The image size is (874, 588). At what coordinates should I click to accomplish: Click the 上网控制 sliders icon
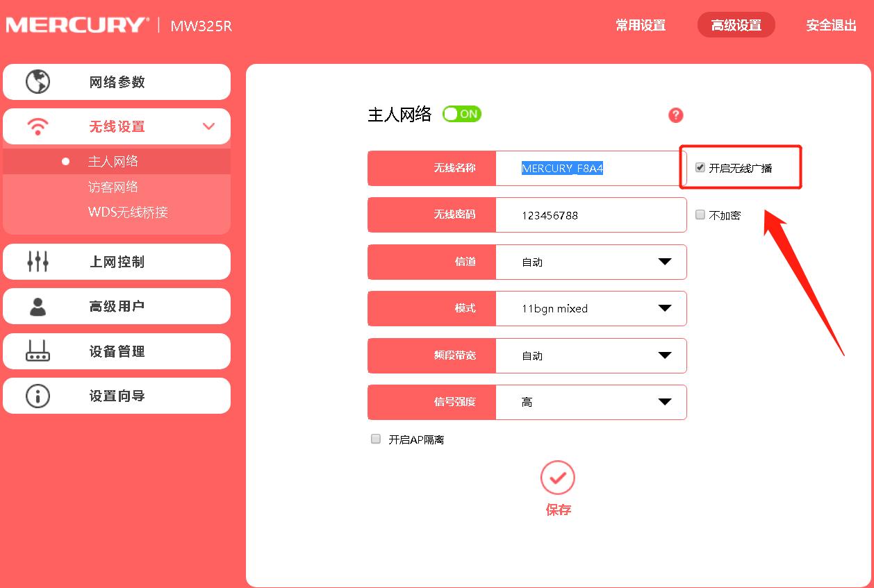click(40, 262)
